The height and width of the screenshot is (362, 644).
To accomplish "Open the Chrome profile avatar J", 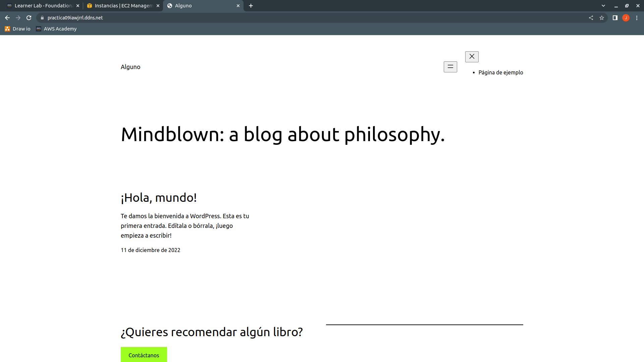I will click(626, 18).
